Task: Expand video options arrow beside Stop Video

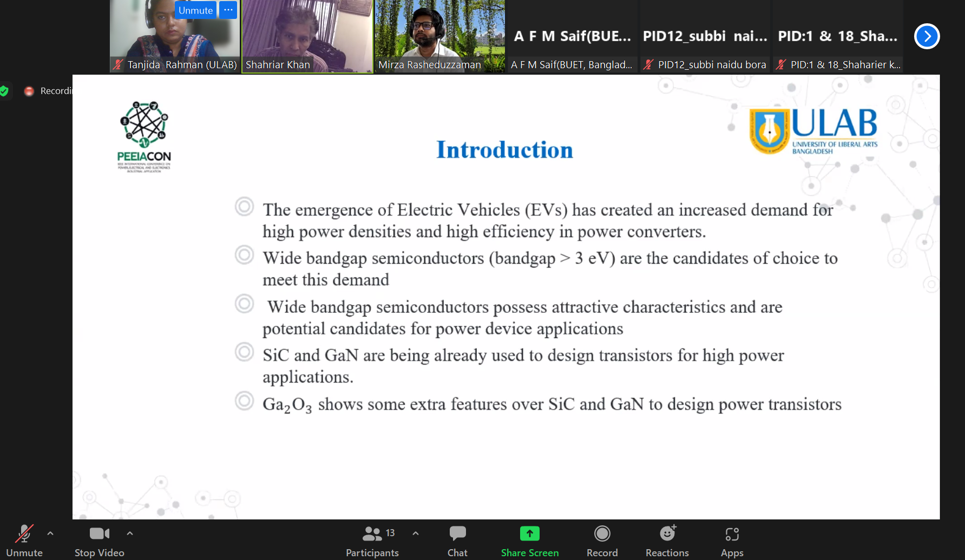Action: pyautogui.click(x=130, y=533)
